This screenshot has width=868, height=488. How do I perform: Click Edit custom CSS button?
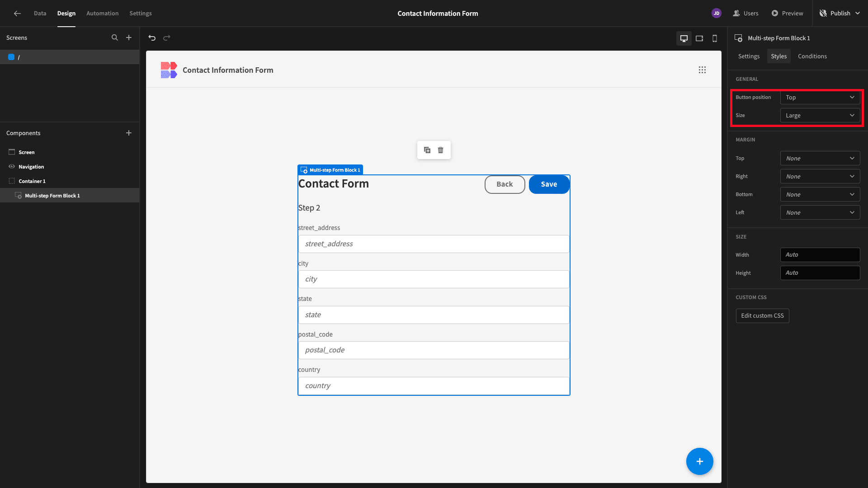pos(763,316)
